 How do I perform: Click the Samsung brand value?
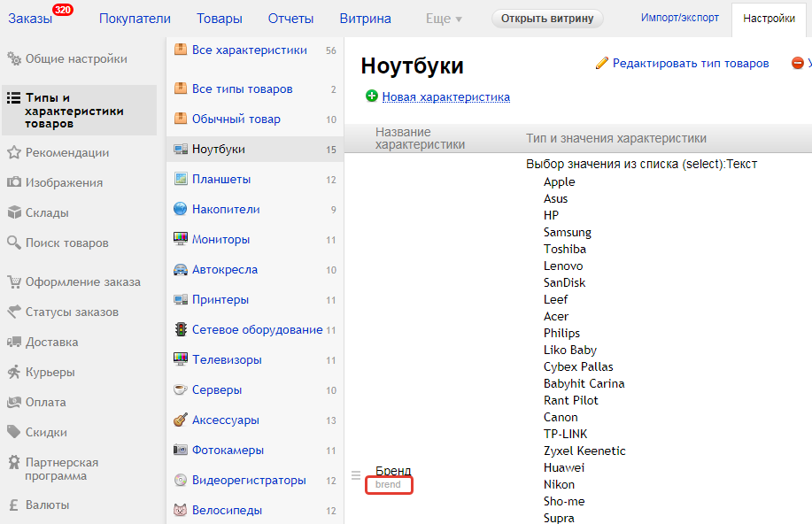568,233
